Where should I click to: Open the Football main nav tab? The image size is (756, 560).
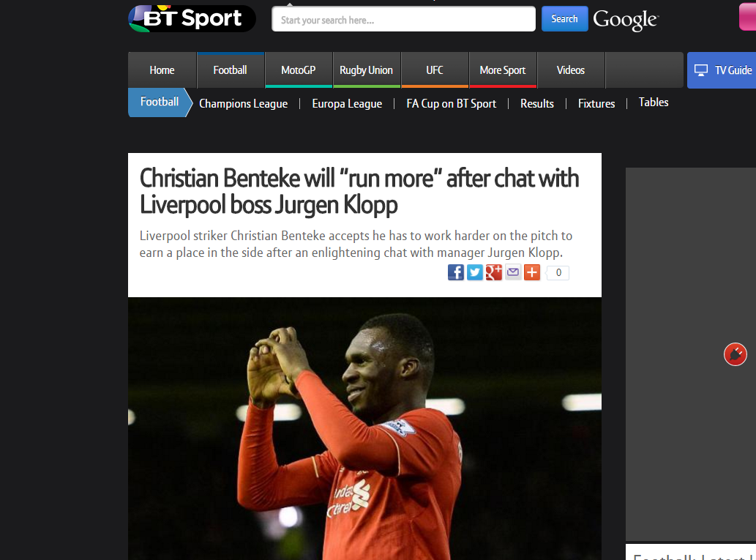(230, 70)
